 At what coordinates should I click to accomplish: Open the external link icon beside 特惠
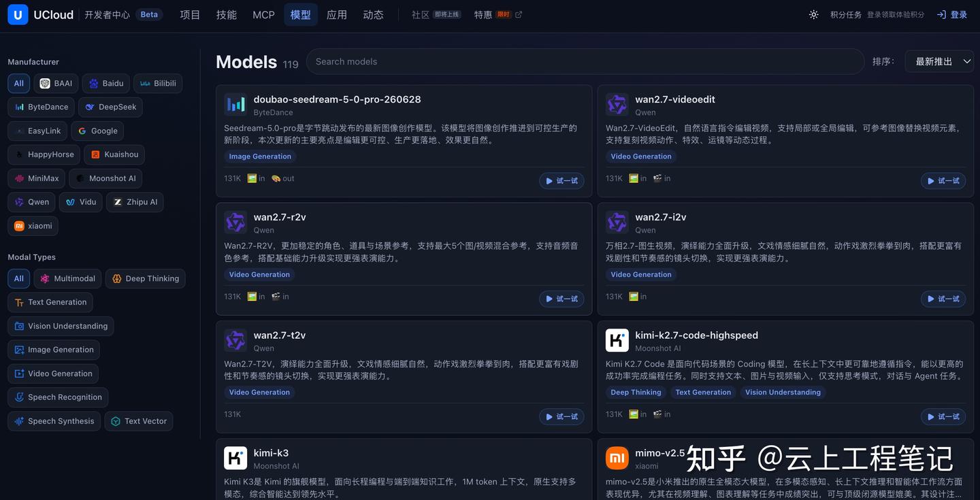pyautogui.click(x=519, y=14)
